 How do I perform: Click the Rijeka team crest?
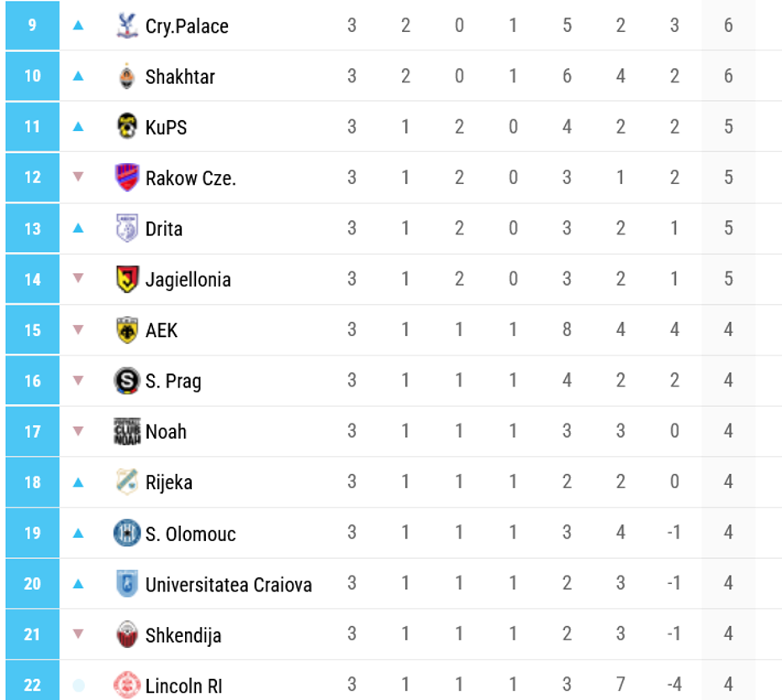126,482
